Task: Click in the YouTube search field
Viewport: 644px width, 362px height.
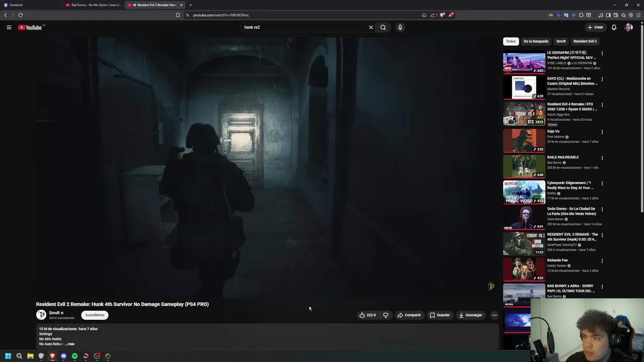Action: pos(304,27)
